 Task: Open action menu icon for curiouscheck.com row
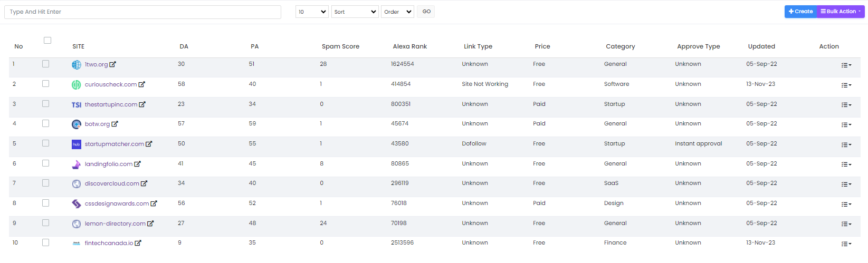click(846, 85)
